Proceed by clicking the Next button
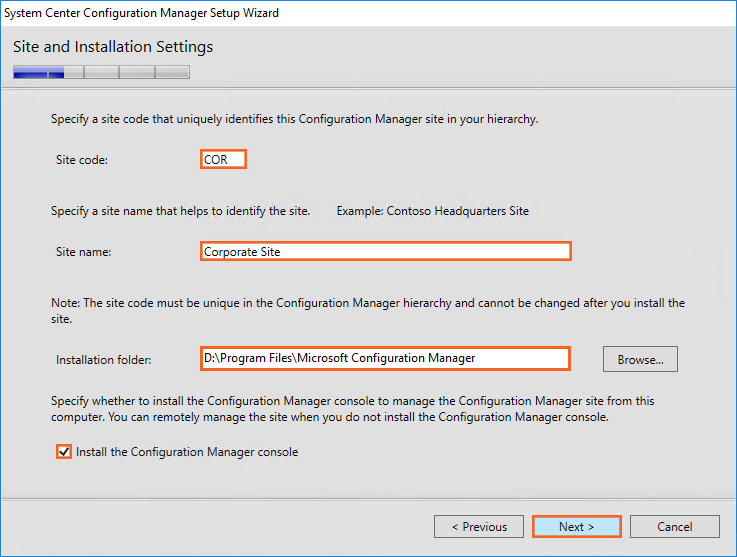 click(x=576, y=527)
